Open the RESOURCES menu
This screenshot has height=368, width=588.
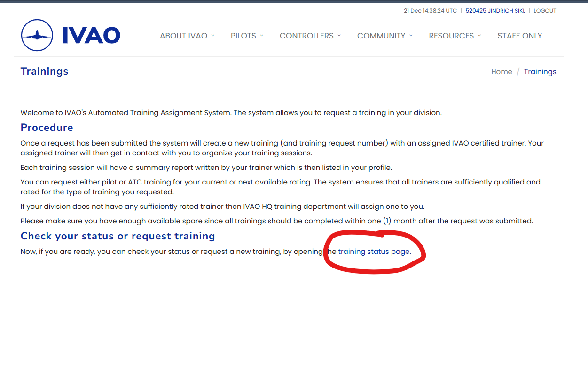click(451, 36)
